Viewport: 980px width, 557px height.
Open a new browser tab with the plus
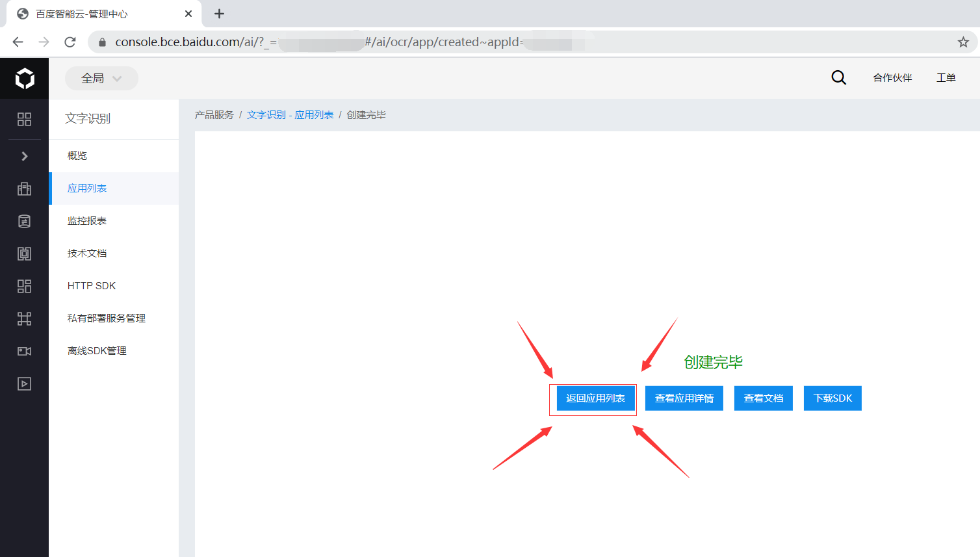(219, 14)
